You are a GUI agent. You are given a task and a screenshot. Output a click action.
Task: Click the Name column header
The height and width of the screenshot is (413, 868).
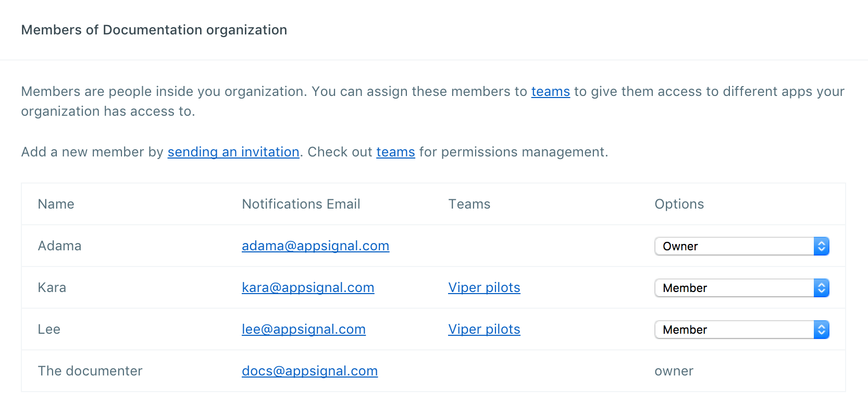coord(56,204)
